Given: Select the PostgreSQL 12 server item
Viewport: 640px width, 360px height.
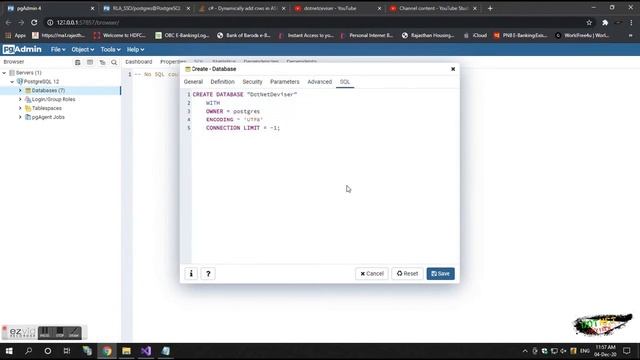Looking at the screenshot, I should 41,82.
